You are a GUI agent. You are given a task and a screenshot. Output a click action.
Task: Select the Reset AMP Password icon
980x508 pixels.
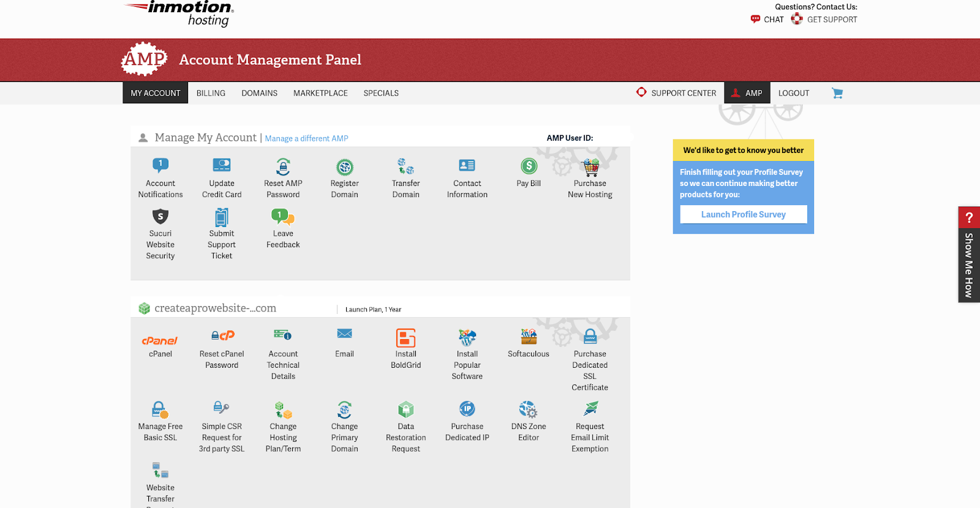pos(283,166)
